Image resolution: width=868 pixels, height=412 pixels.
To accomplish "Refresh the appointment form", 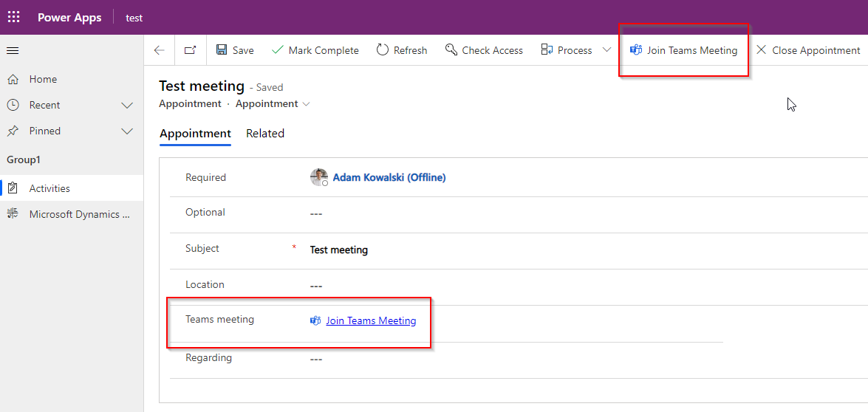I will coord(402,50).
